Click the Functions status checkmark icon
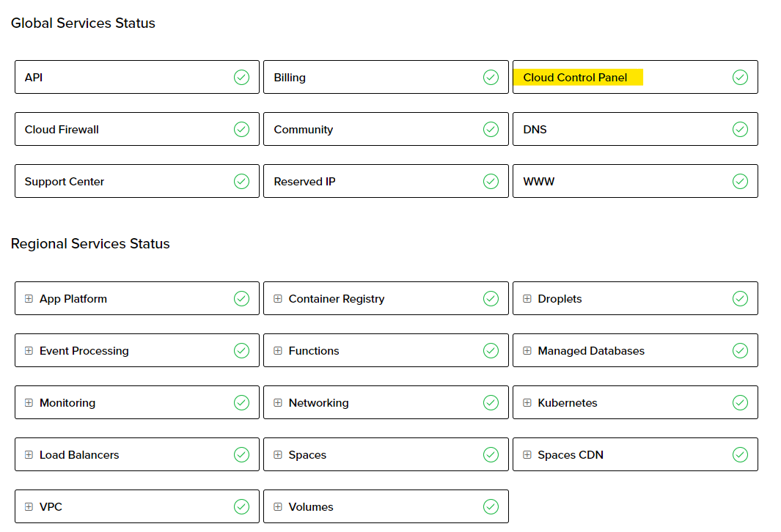Viewport: 781px width, 532px height. coord(491,350)
